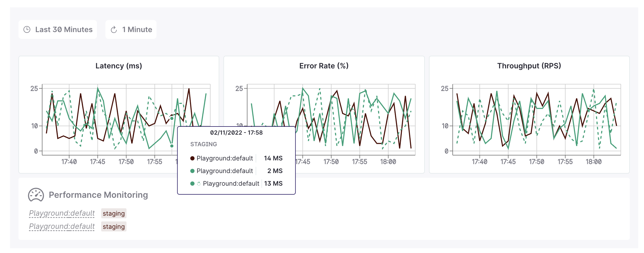Screen dimensions: 644x253
Task: Click the 17:55 tick label on Throughput chart
Action: point(565,162)
